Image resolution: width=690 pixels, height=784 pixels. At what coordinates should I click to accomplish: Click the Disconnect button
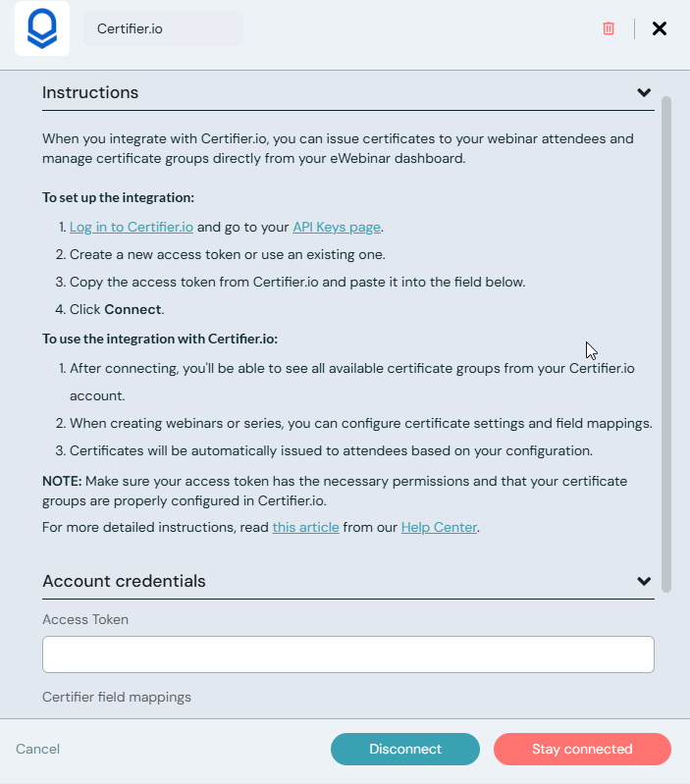tap(405, 749)
